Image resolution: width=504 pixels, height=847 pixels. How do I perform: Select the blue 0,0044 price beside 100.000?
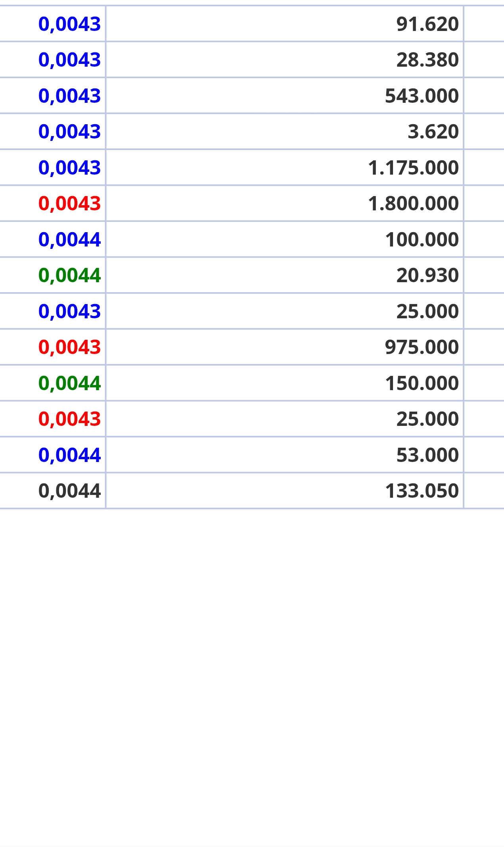coord(69,240)
